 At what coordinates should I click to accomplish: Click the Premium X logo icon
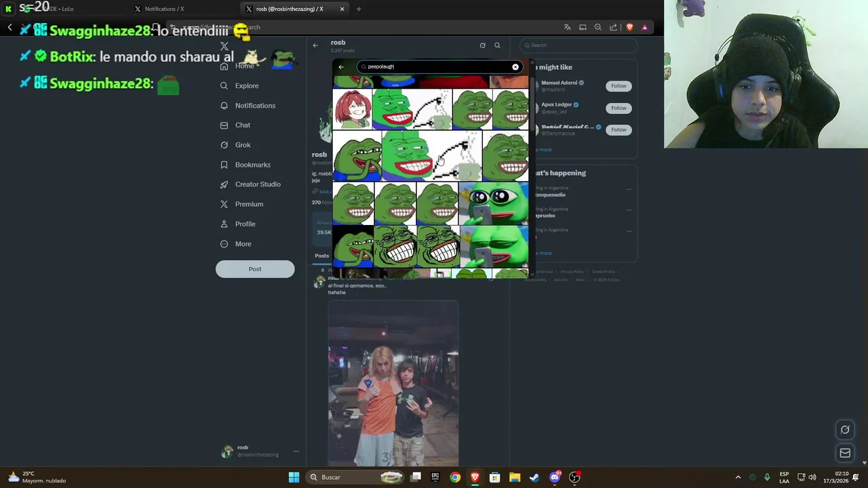click(x=224, y=204)
